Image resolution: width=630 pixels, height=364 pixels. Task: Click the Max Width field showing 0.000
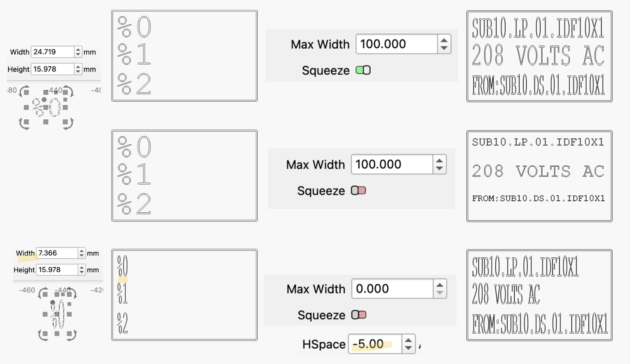(392, 289)
